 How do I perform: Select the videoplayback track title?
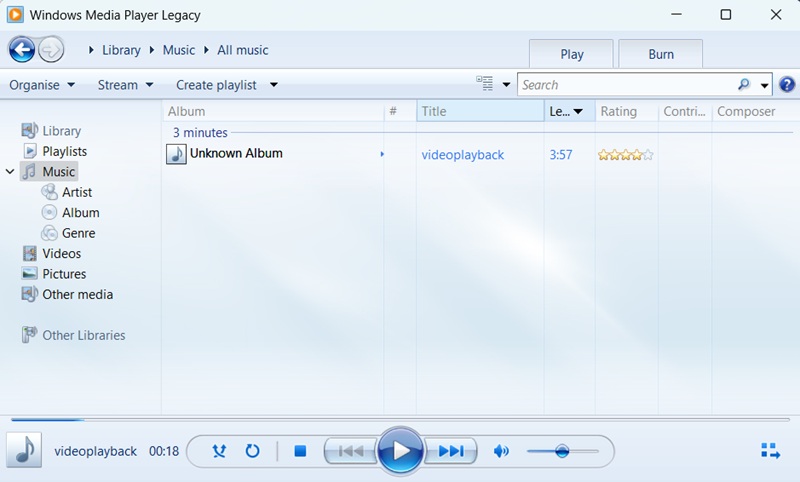tap(462, 155)
